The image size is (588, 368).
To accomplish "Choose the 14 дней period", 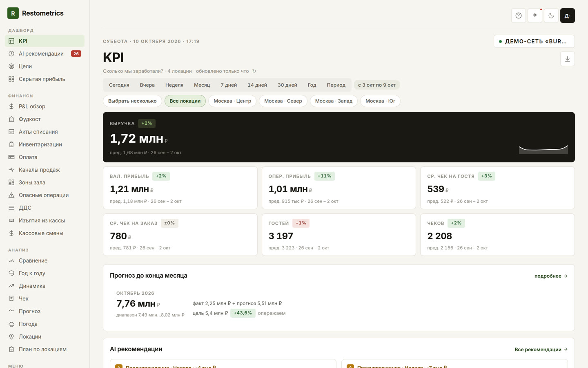I will click(257, 85).
